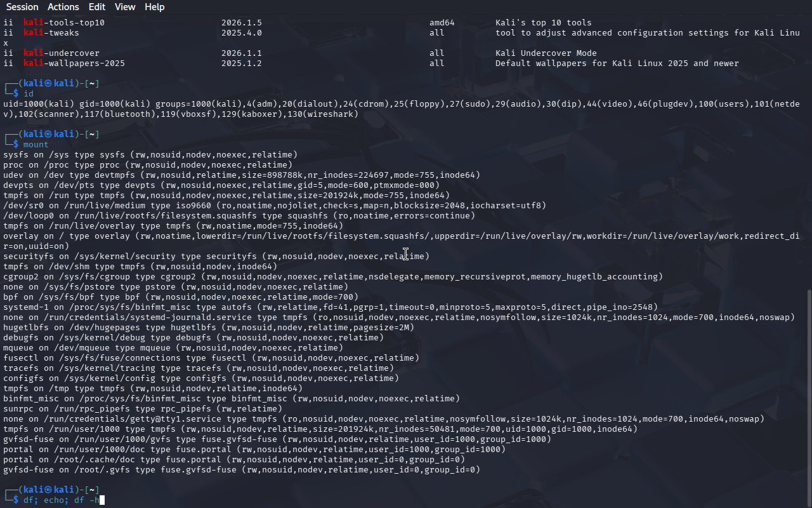Select the kali-tools-top10 package name
This screenshot has height=508, width=812.
click(x=64, y=23)
